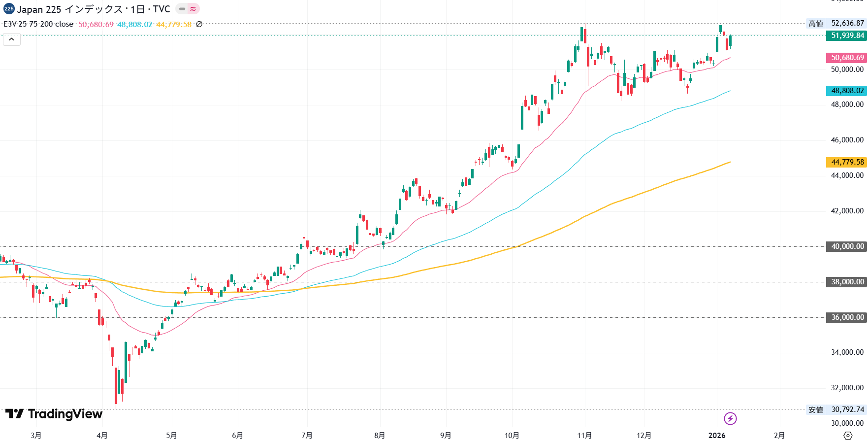The height and width of the screenshot is (442, 868).
Task: Click the grey market status dash icon
Action: coord(182,9)
